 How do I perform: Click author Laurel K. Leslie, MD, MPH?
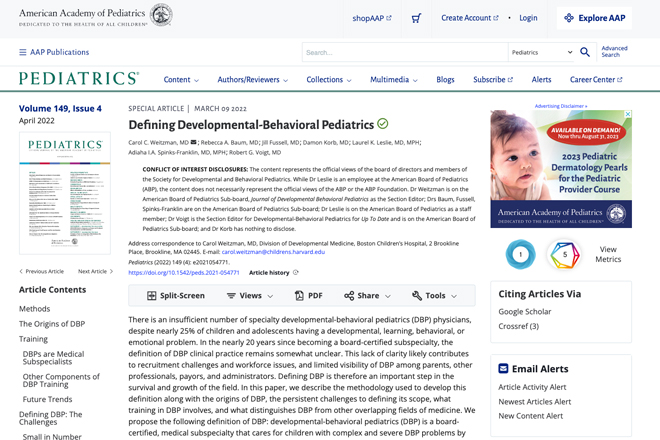[386, 143]
